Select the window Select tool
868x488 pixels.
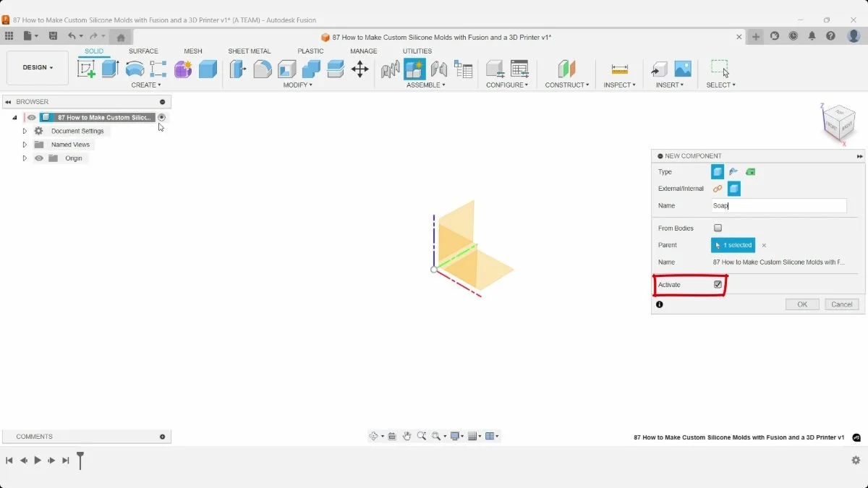coord(720,69)
